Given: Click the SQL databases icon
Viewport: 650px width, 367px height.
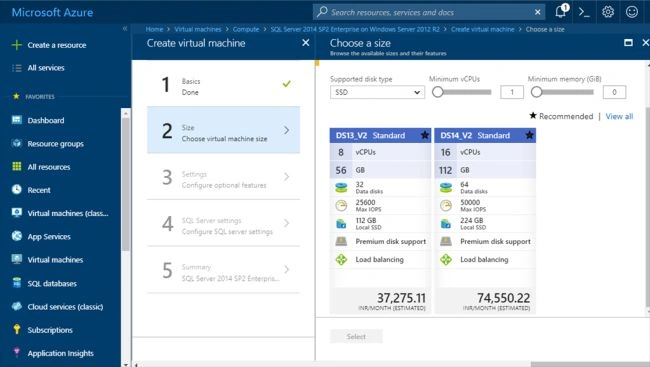Looking at the screenshot, I should (x=17, y=283).
